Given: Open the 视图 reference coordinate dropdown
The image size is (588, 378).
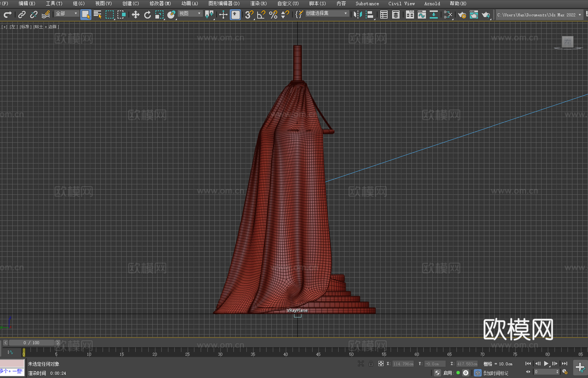Looking at the screenshot, I should tap(190, 13).
